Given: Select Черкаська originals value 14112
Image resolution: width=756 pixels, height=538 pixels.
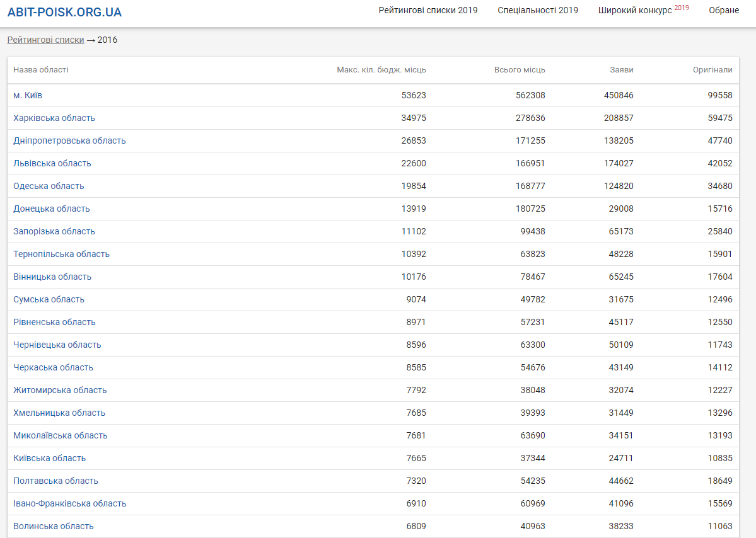Looking at the screenshot, I should click(x=720, y=367).
